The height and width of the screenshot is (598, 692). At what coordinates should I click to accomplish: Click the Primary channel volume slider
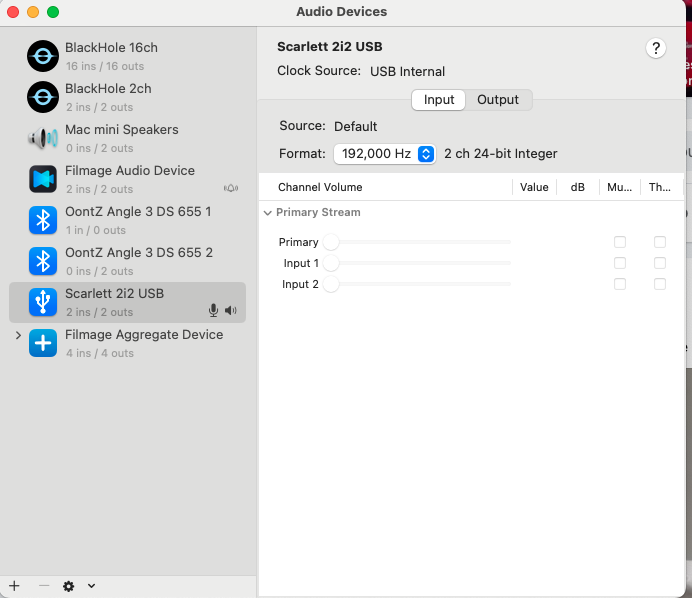(x=417, y=242)
